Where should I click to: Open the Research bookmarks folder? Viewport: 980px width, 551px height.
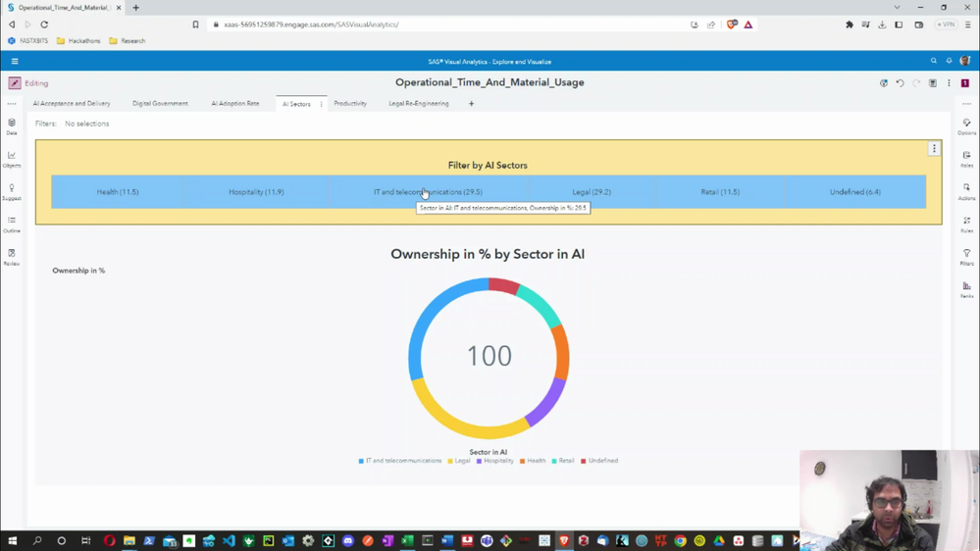pos(127,40)
